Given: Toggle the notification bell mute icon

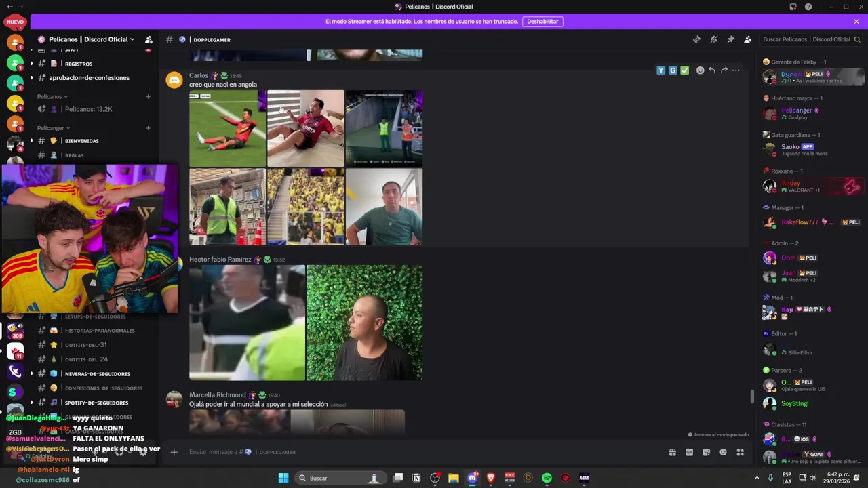Looking at the screenshot, I should click(713, 39).
